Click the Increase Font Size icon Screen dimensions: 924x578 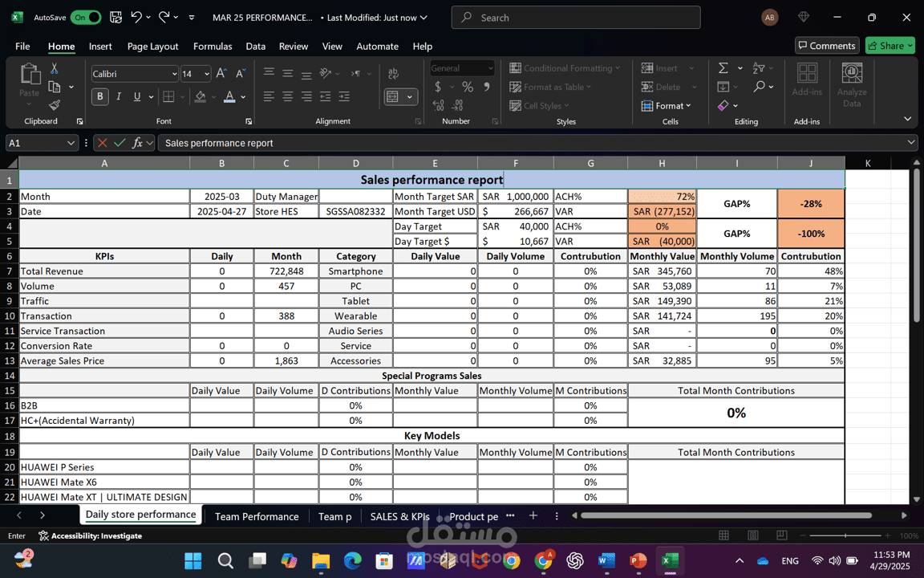(221, 73)
